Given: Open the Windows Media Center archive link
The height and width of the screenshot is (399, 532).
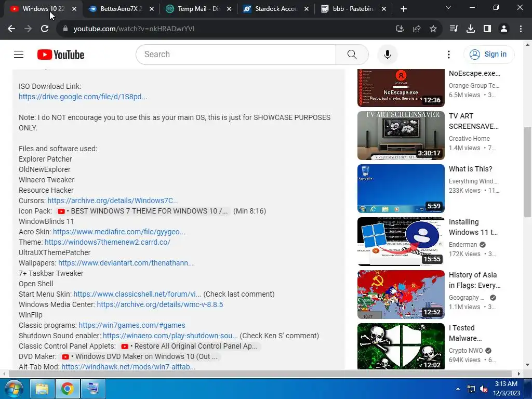Looking at the screenshot, I should click(x=160, y=304).
